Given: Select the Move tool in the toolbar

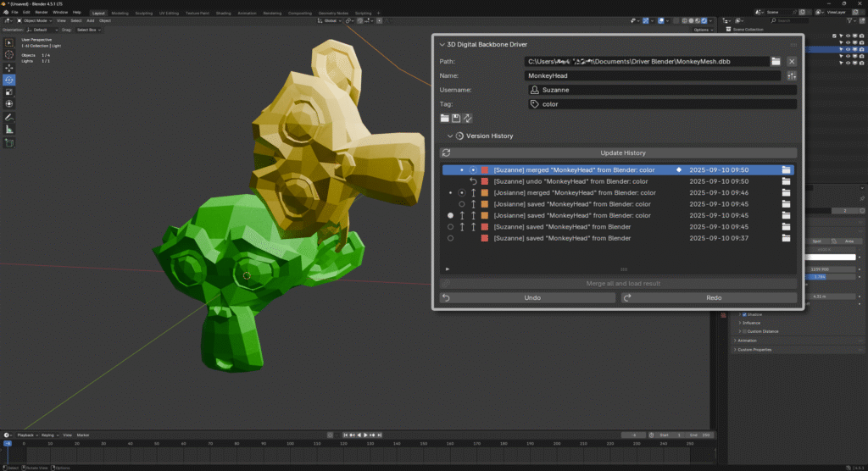Looking at the screenshot, I should point(9,67).
